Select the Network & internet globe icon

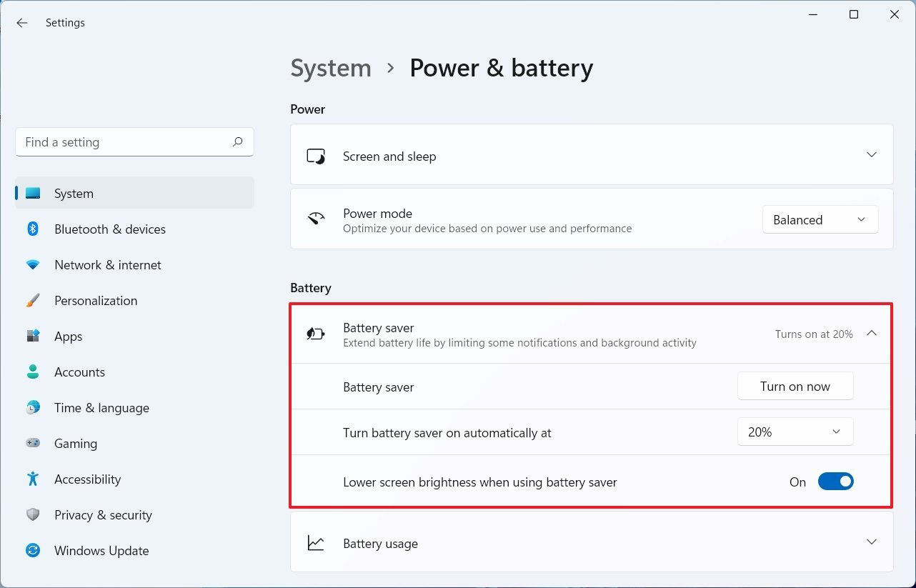tap(33, 264)
